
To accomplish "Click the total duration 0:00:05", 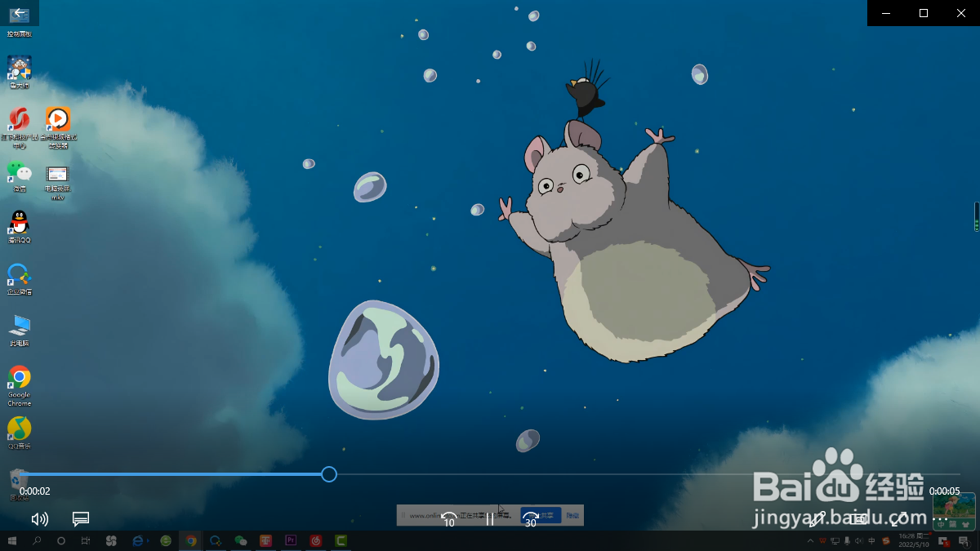I will point(944,491).
